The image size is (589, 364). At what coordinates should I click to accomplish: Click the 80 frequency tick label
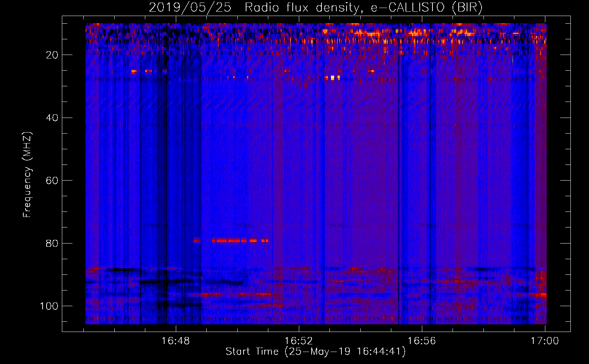click(52, 243)
